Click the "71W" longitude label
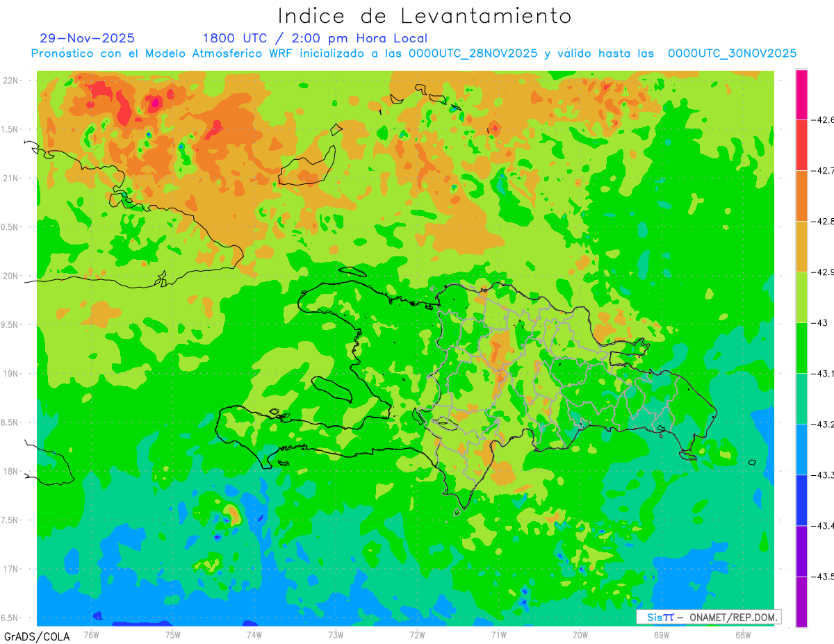The width and height of the screenshot is (834, 644). coord(498,635)
